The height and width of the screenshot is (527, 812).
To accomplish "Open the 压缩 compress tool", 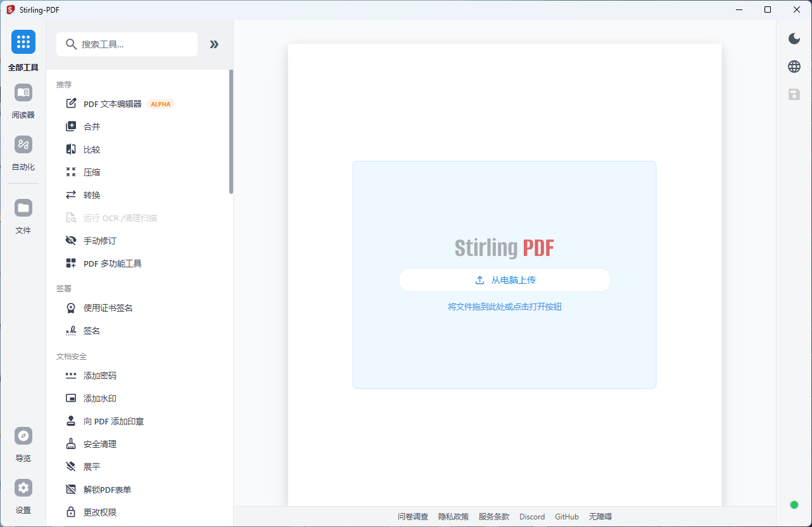I will 91,172.
